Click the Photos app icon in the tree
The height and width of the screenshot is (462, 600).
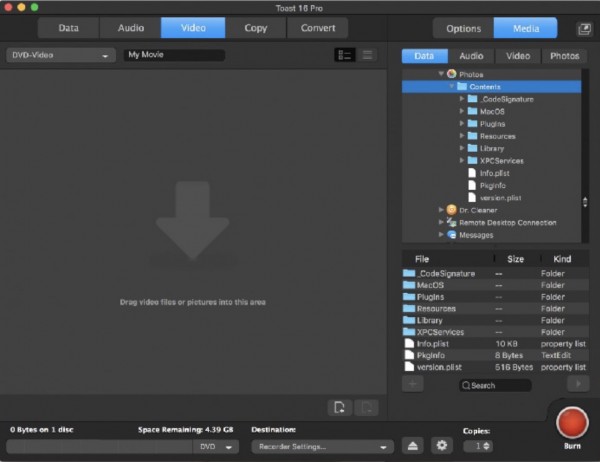[x=452, y=74]
